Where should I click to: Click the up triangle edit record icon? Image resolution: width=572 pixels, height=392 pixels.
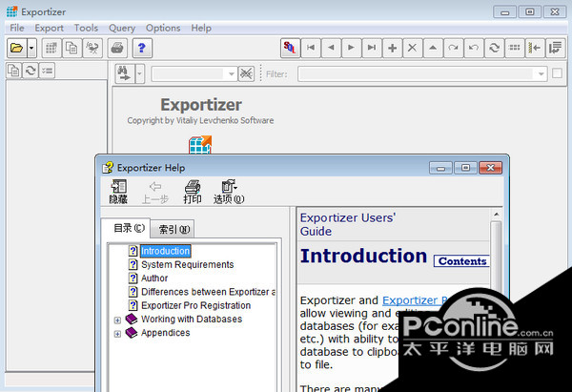click(433, 48)
